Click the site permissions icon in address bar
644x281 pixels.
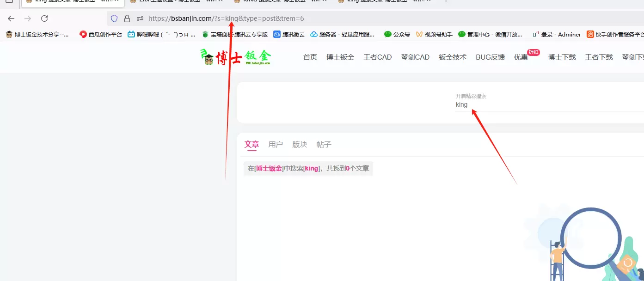coord(140,18)
